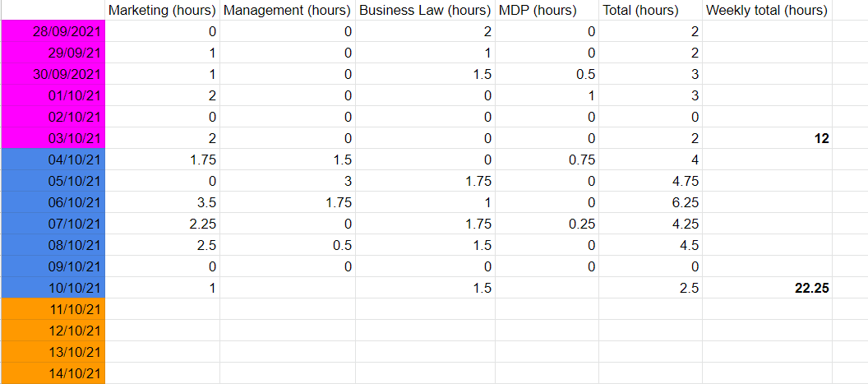Image resolution: width=868 pixels, height=384 pixels.
Task: Select the Total value 6.25 for 06/10/21
Action: (650, 202)
